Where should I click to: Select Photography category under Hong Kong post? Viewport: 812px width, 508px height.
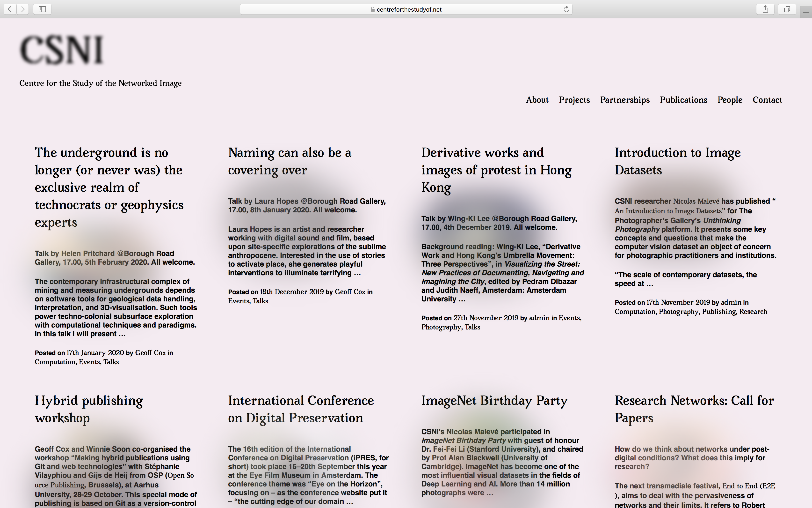point(442,327)
